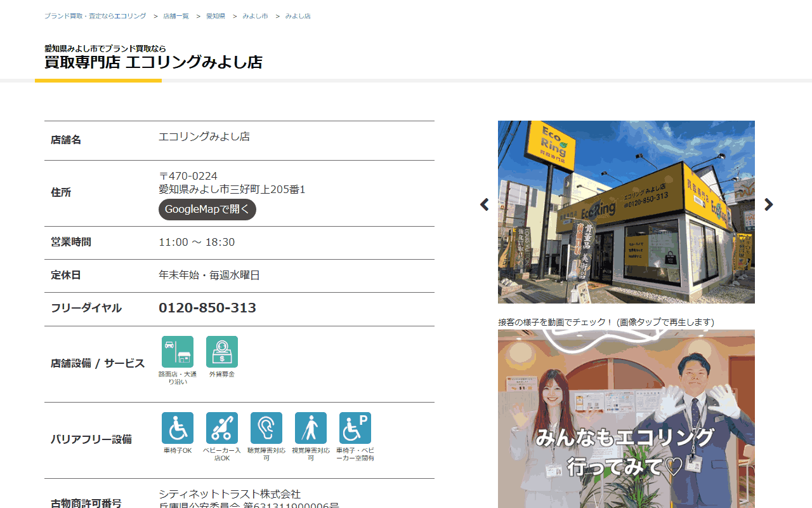Go to 店舗一覧 breadcrumb link
This screenshot has height=508, width=812.
click(x=176, y=16)
